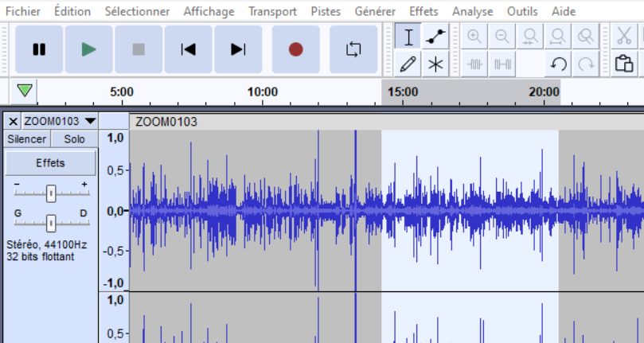Open the Aide menu
644x343 pixels.
tap(564, 11)
